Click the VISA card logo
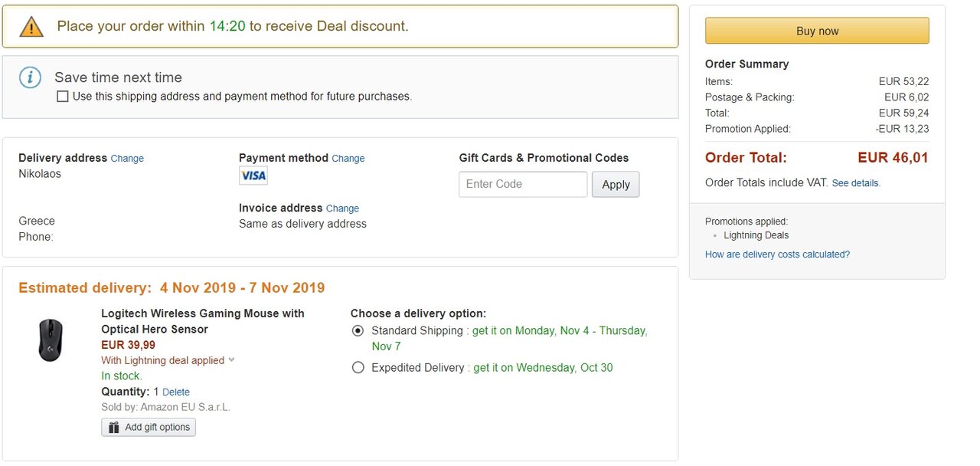Image resolution: width=980 pixels, height=466 pixels. (x=253, y=176)
